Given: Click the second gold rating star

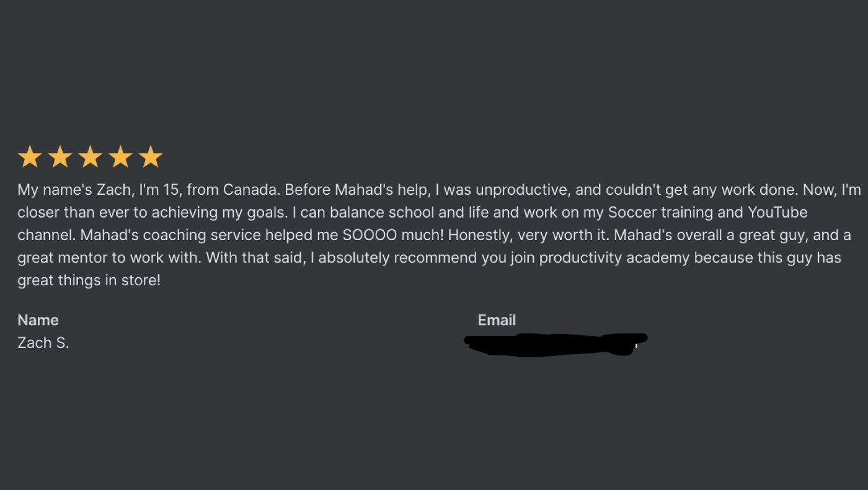Looking at the screenshot, I should [60, 158].
